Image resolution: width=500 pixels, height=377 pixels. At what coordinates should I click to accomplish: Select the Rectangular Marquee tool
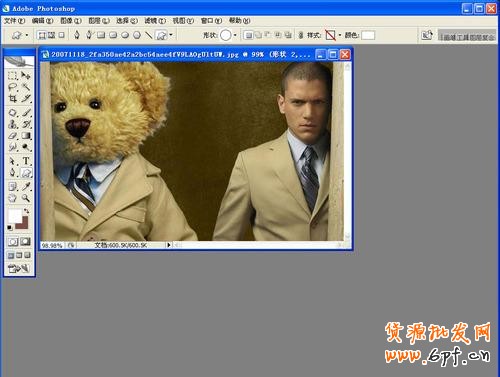[x=13, y=76]
